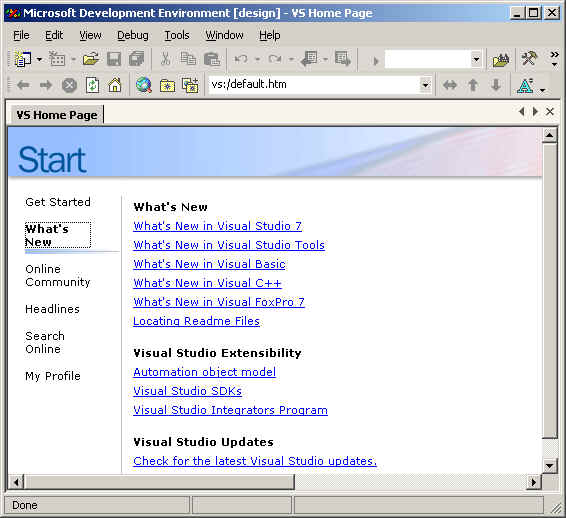566x518 pixels.
Task: Click the Save floppy disk icon
Action: click(x=114, y=59)
